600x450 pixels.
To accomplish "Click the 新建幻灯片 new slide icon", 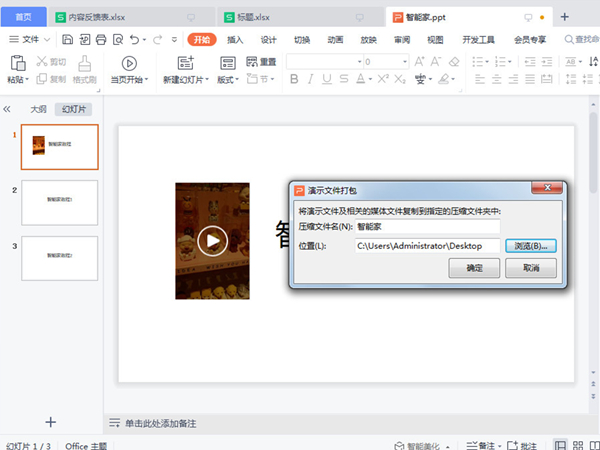I will pyautogui.click(x=184, y=62).
